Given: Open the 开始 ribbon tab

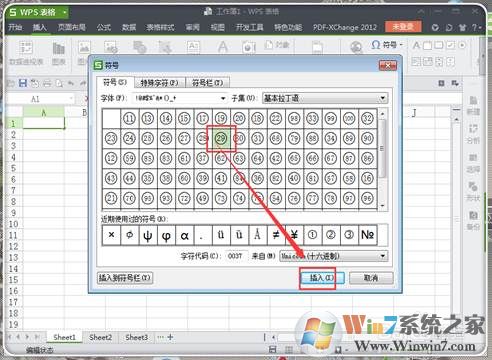Looking at the screenshot, I should pos(15,27).
